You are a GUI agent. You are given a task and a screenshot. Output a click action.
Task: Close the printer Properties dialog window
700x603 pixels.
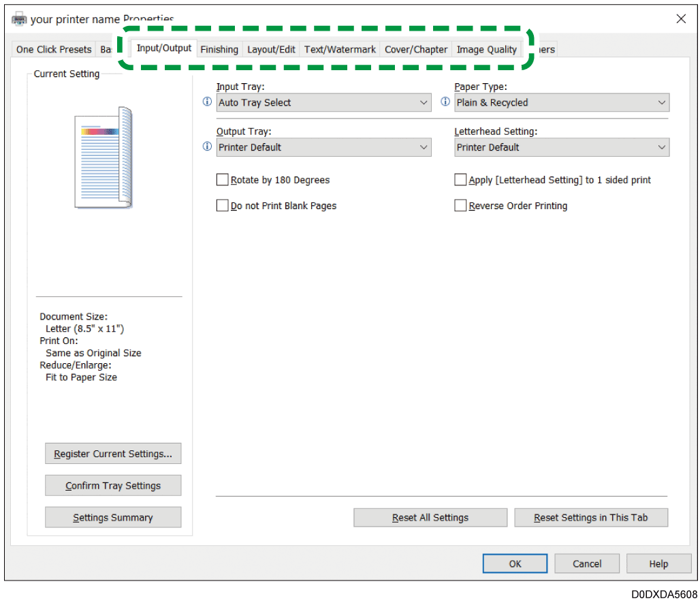[681, 19]
